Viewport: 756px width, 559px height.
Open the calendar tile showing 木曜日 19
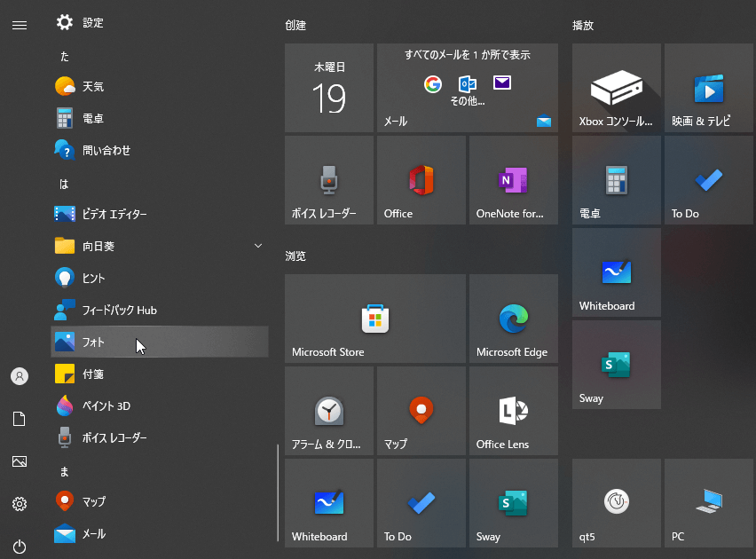328,87
